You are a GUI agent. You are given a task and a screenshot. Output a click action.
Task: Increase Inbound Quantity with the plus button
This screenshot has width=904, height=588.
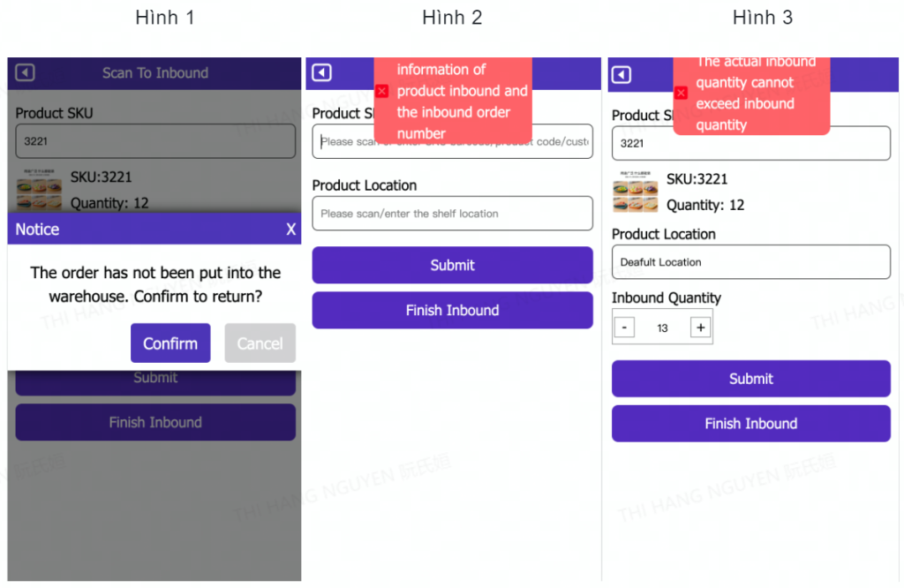tap(700, 328)
